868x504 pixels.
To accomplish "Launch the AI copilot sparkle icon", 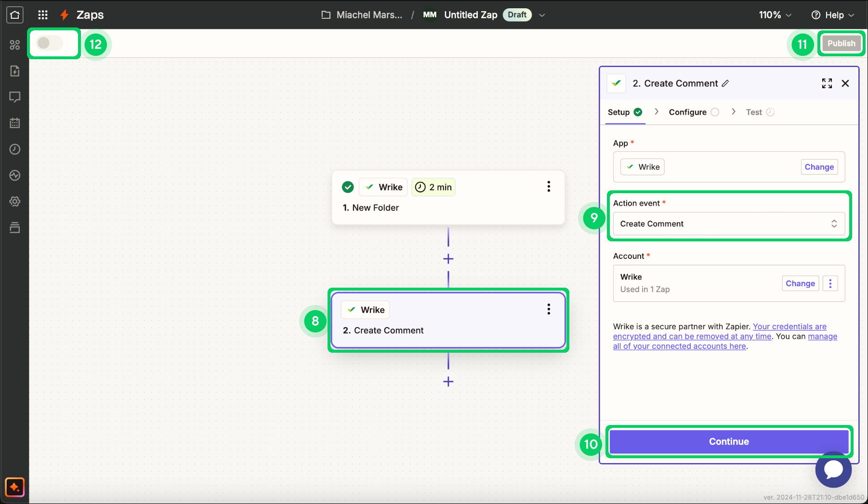I will [15, 487].
